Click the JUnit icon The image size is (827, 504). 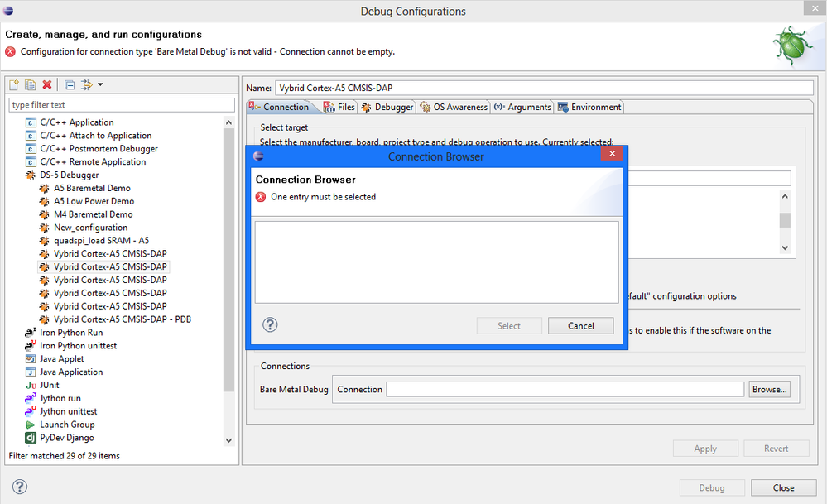pos(31,386)
